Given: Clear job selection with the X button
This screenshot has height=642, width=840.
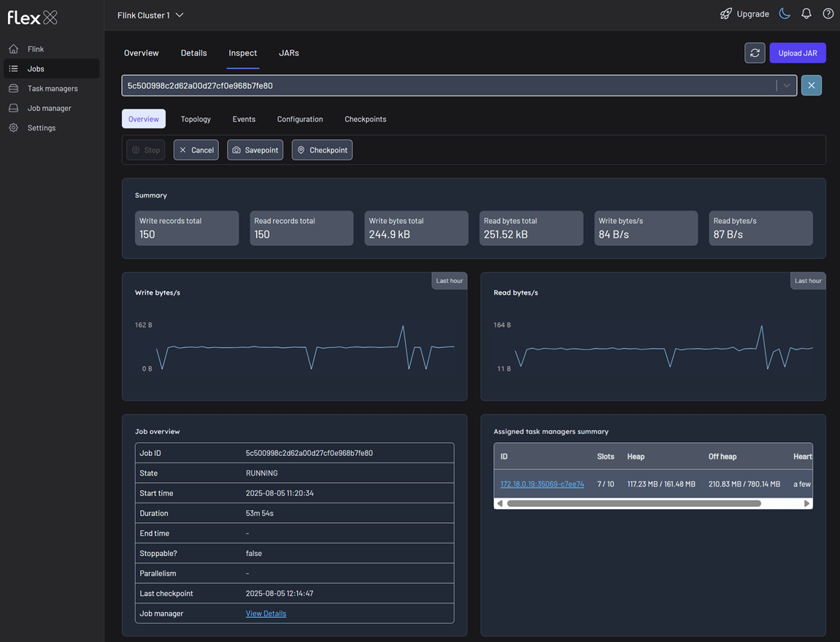Looking at the screenshot, I should [x=811, y=85].
